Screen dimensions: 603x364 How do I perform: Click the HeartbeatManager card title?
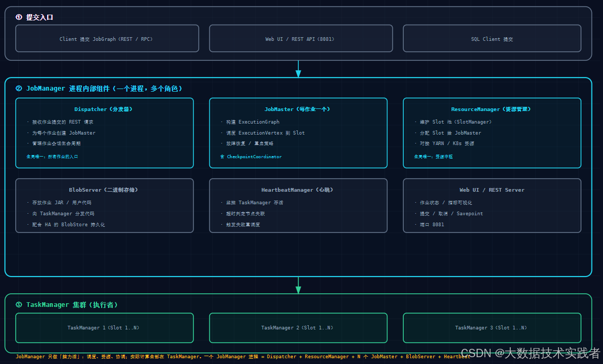297,190
